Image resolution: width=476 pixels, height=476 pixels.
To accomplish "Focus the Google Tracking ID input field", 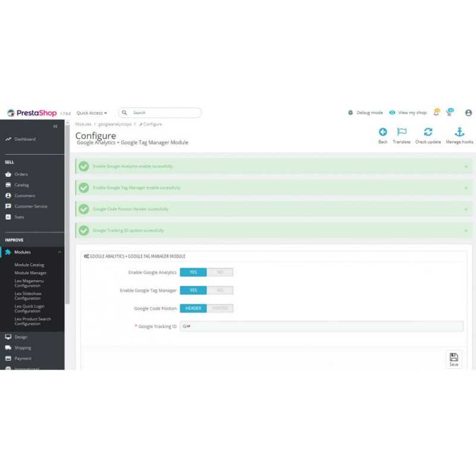I will click(321, 326).
